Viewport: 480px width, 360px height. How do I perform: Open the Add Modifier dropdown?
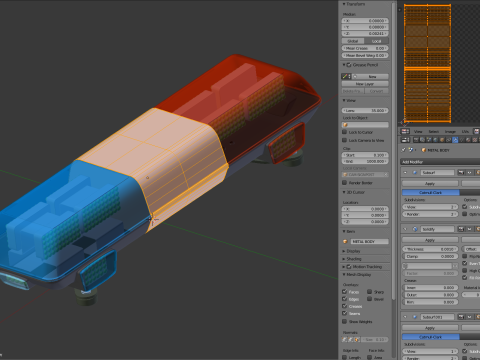coord(440,162)
